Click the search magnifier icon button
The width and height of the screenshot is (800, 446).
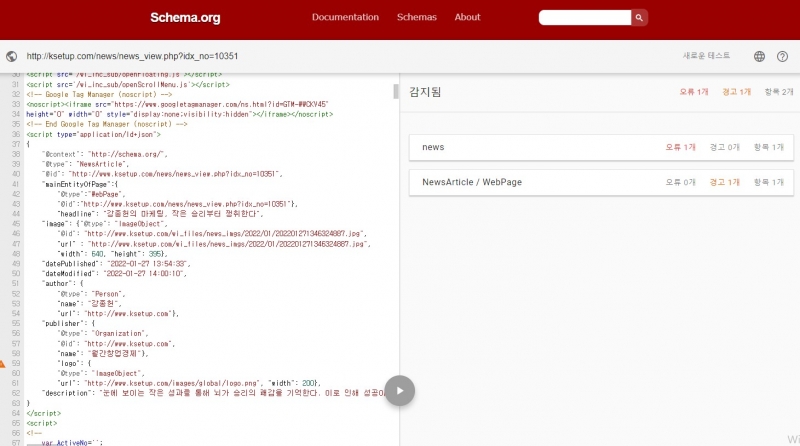tap(639, 17)
